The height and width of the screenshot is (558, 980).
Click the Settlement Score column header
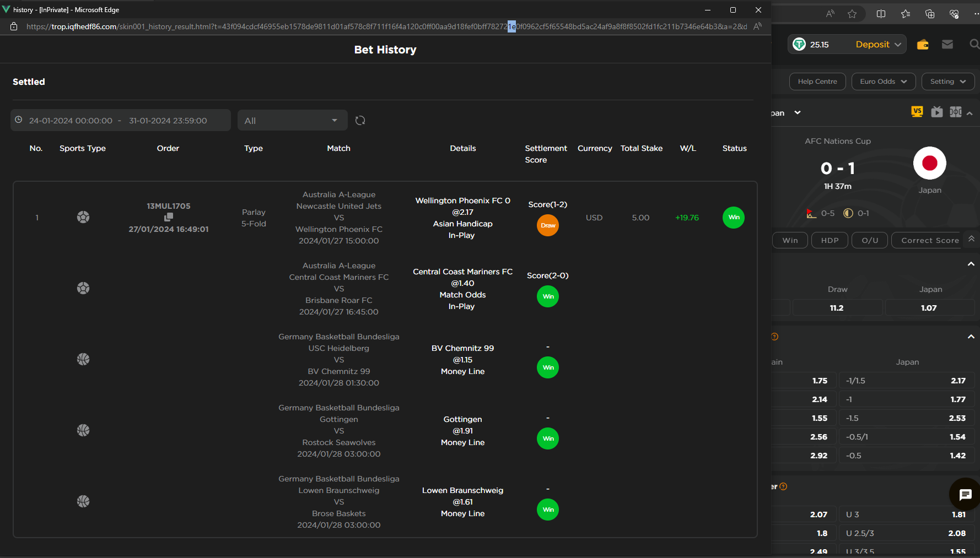tap(546, 154)
